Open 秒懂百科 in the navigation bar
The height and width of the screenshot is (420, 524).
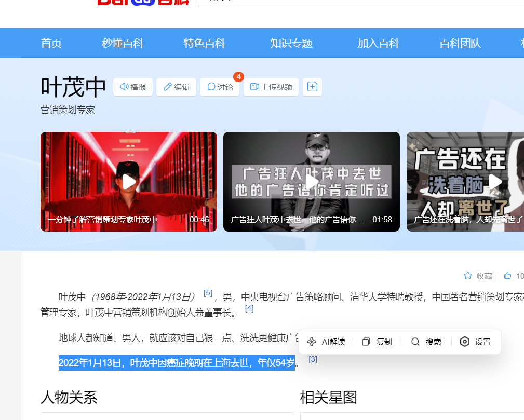coord(123,43)
